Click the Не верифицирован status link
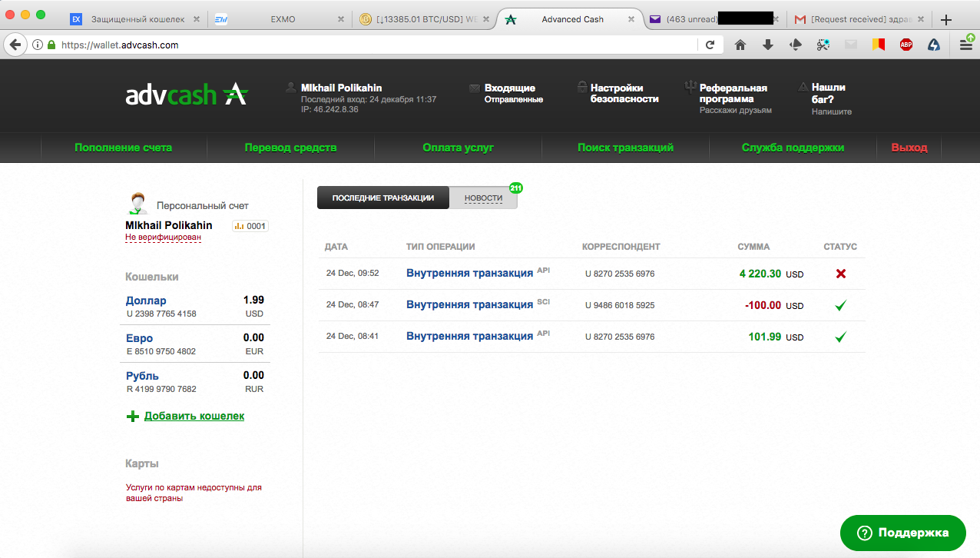The width and height of the screenshot is (980, 558). click(x=163, y=237)
